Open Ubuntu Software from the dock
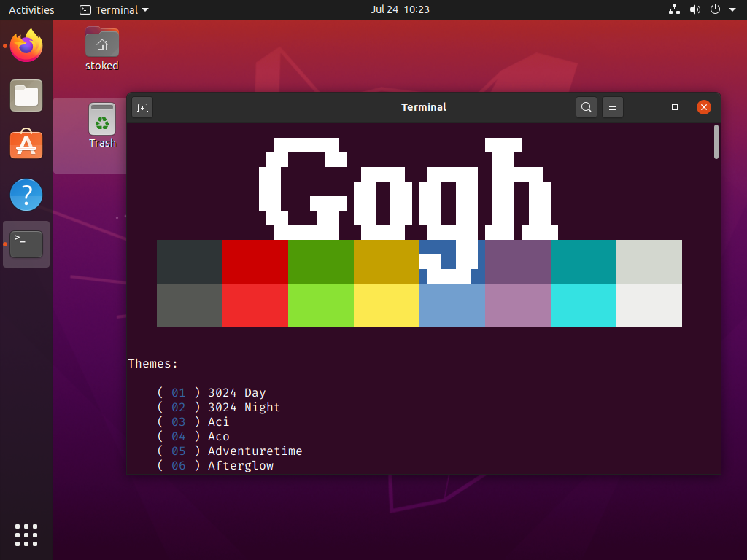Image resolution: width=747 pixels, height=560 pixels. coord(26,145)
